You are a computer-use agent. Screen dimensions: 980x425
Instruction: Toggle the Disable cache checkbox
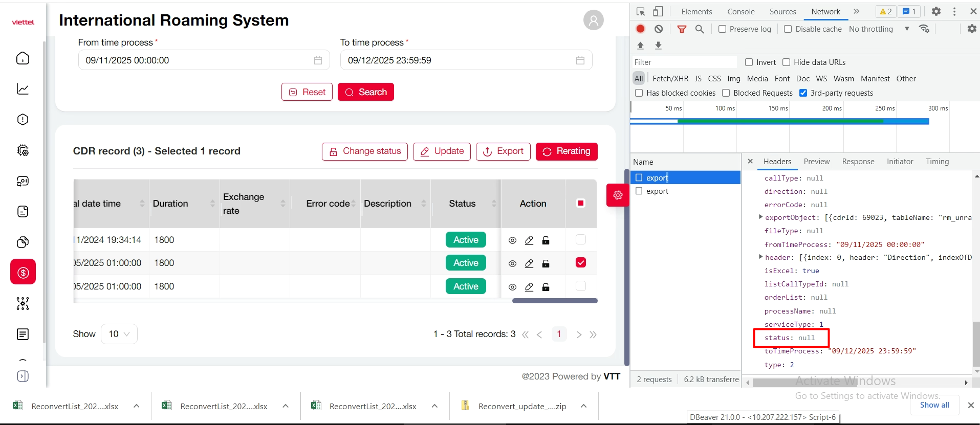[788, 29]
